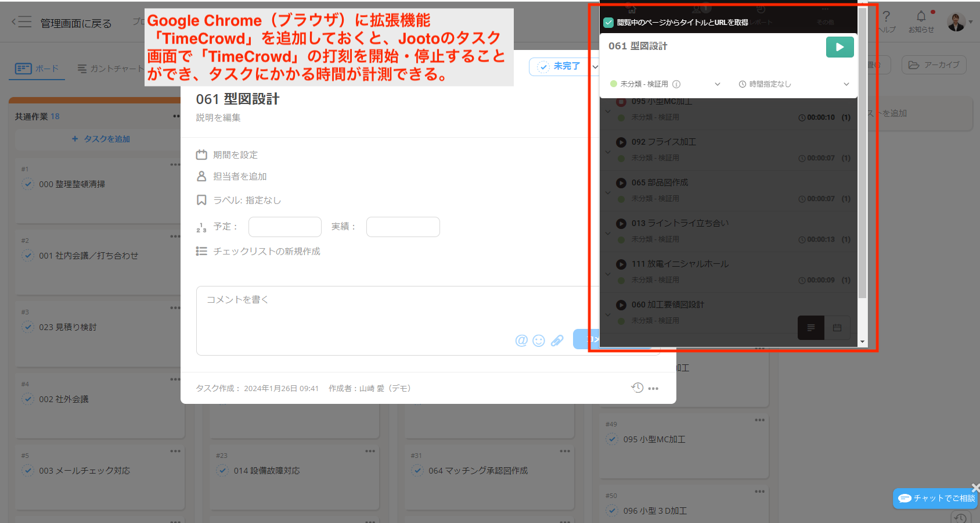Click タスクを追加 in 共通作業 list
The image size is (980, 523).
[100, 139]
